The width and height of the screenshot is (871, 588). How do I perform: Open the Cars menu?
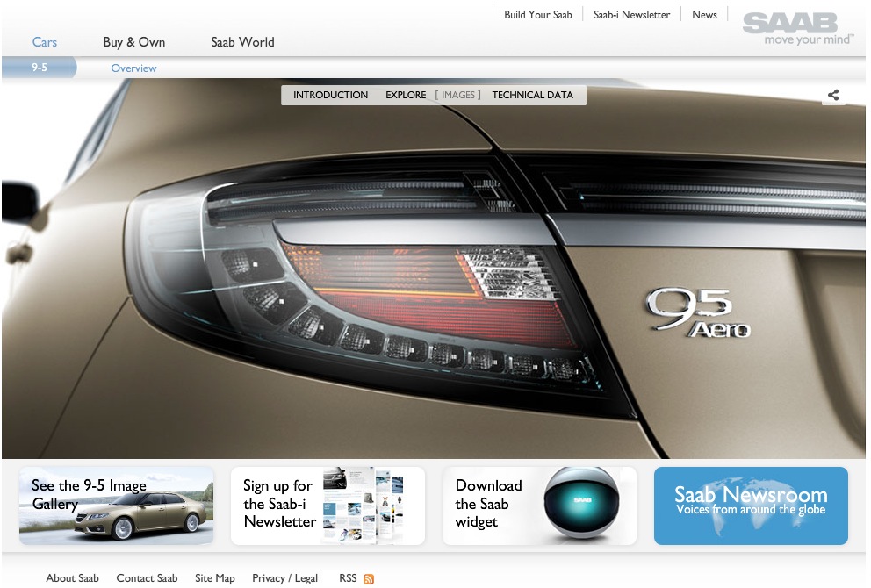(x=45, y=42)
